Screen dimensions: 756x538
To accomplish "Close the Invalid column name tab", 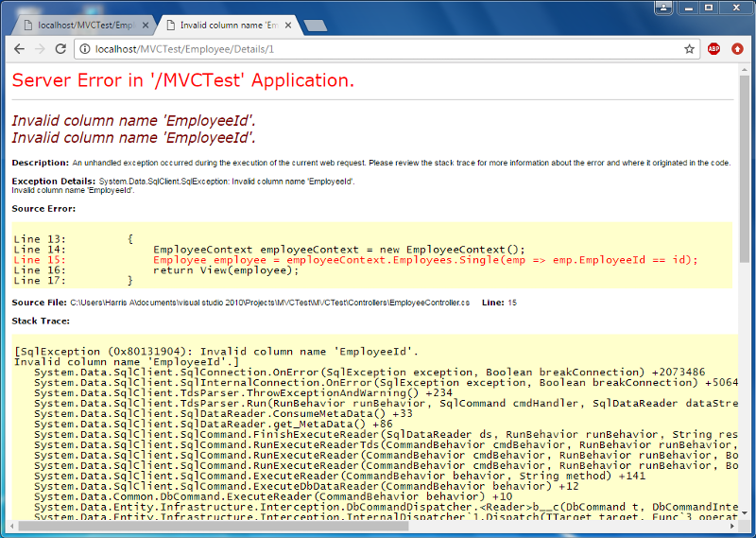I will point(288,26).
